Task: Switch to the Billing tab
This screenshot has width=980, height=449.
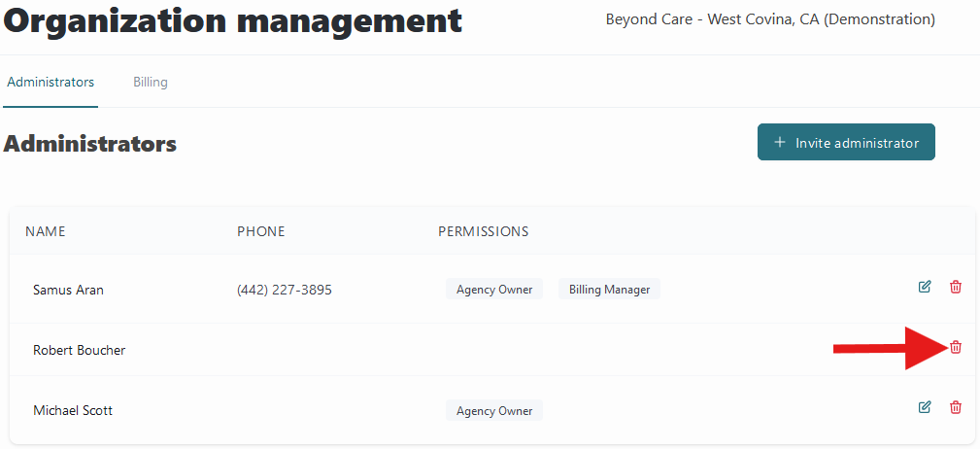Action: [x=150, y=82]
